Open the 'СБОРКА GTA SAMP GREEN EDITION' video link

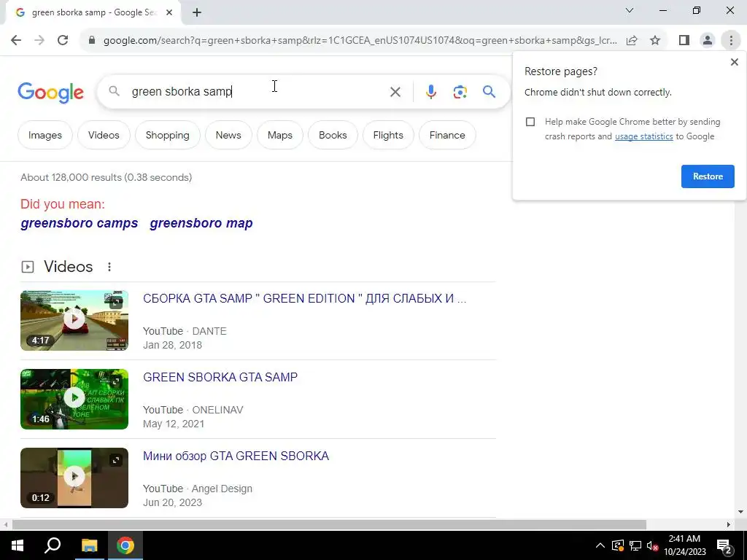click(304, 298)
